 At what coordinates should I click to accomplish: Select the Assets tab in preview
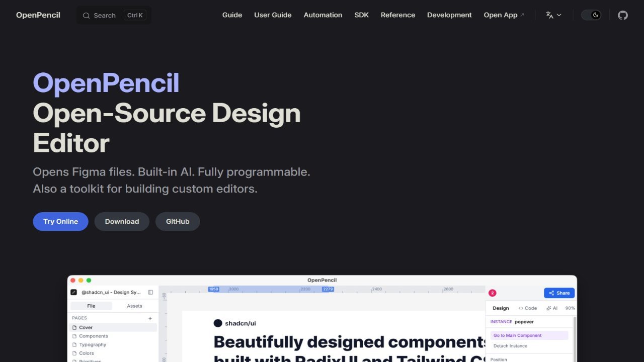(x=134, y=306)
